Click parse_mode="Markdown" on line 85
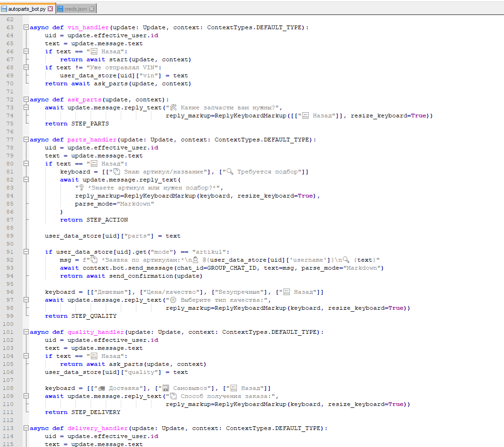The height and width of the screenshot is (447, 504). pyautogui.click(x=114, y=204)
